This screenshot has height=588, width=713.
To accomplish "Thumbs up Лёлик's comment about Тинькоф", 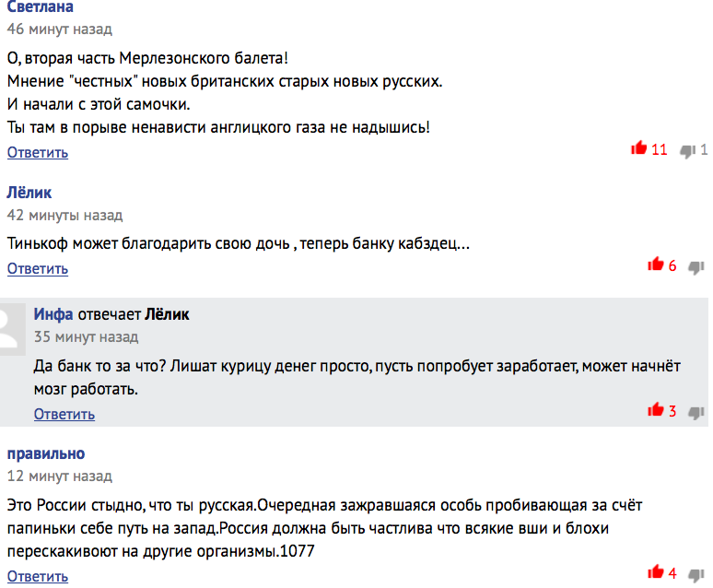I will pos(656,264).
